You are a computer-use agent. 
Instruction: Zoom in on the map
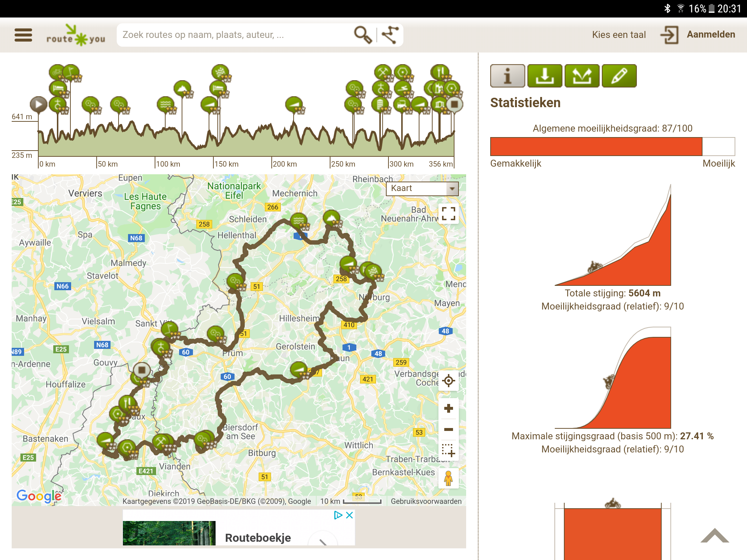click(x=448, y=408)
